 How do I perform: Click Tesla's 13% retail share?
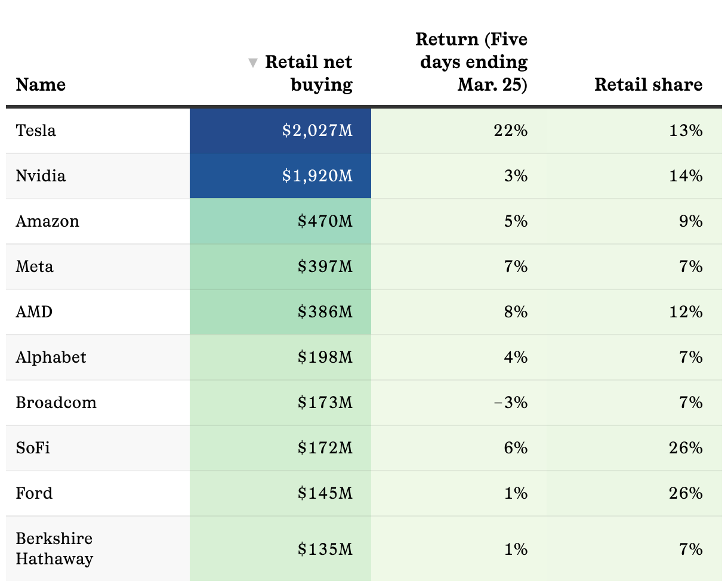pos(686,131)
